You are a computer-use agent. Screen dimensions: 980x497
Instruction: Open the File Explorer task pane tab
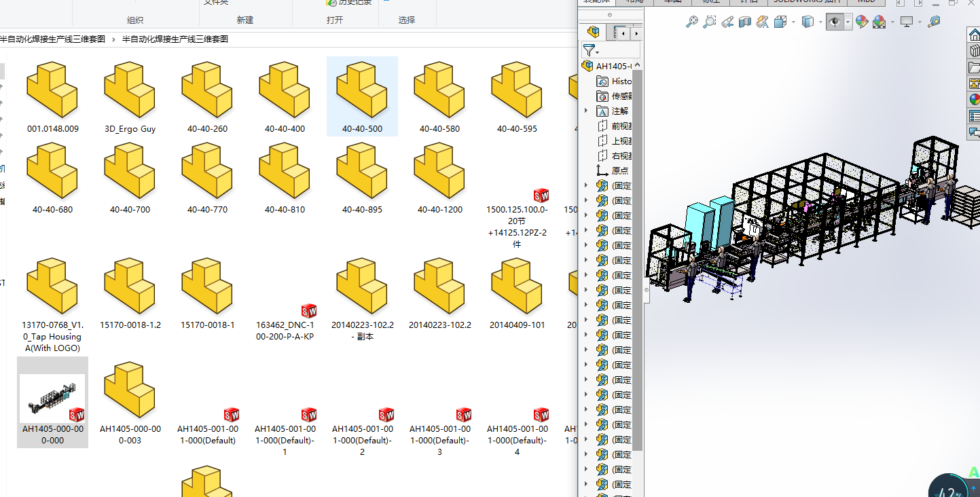click(975, 67)
